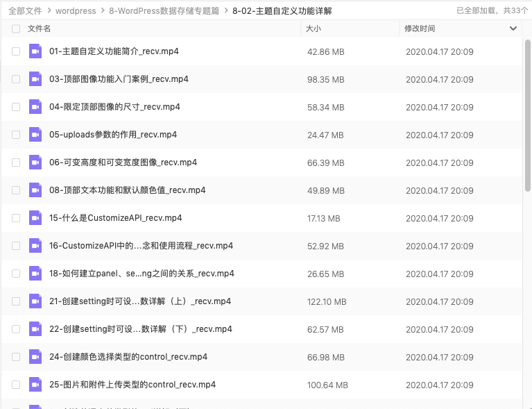Viewport: 532px width, 409px height.
Task: Go to 全部文件 in the breadcrumb
Action: [x=25, y=11]
